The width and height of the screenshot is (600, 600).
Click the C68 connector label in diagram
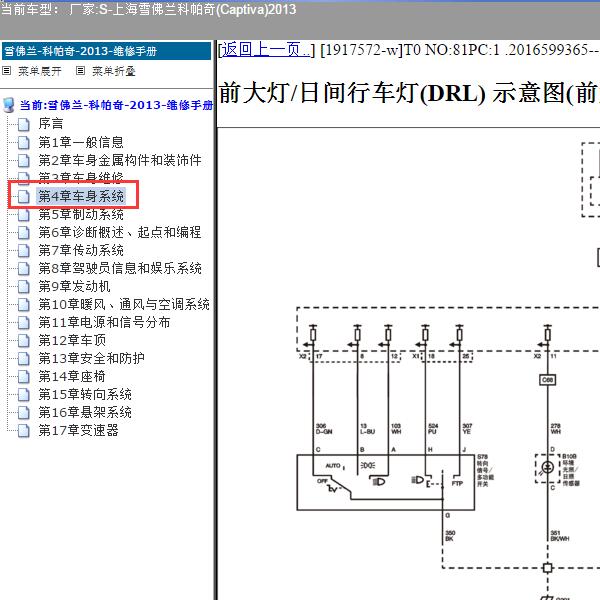click(548, 380)
